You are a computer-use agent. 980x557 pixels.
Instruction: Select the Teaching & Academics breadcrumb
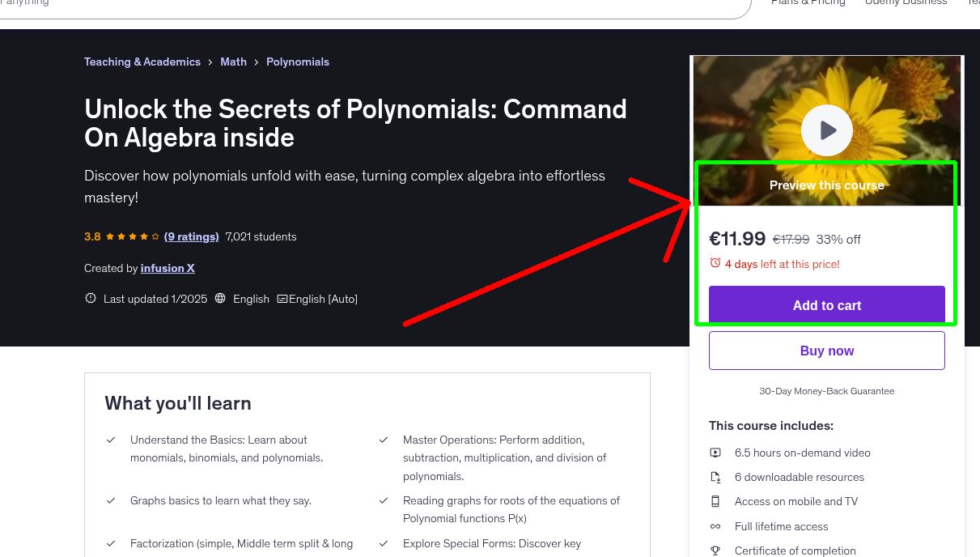click(x=142, y=62)
